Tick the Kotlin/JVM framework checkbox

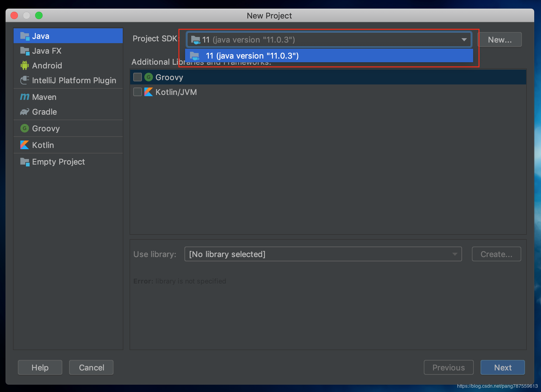(138, 92)
